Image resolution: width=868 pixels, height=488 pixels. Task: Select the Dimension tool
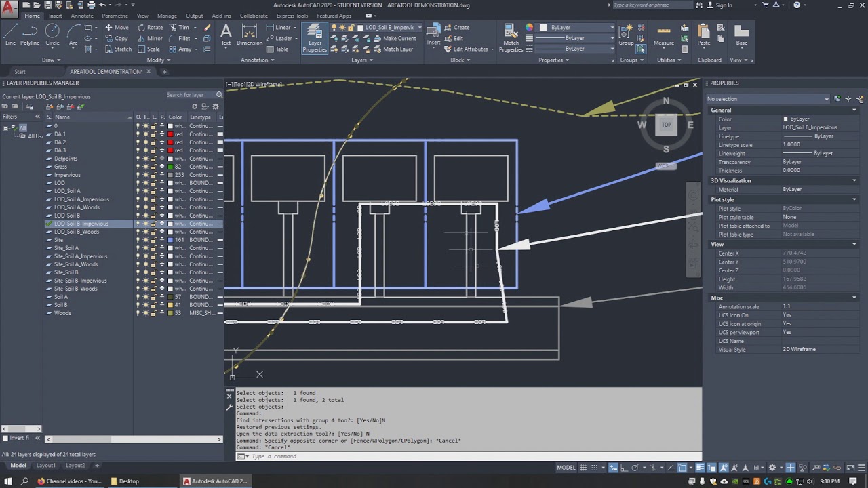(x=250, y=35)
